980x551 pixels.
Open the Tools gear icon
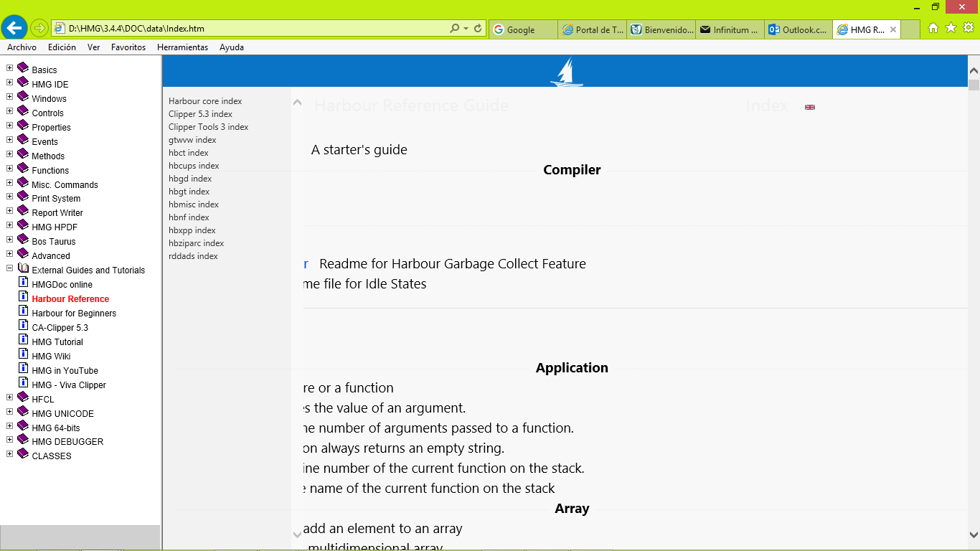pos(969,28)
